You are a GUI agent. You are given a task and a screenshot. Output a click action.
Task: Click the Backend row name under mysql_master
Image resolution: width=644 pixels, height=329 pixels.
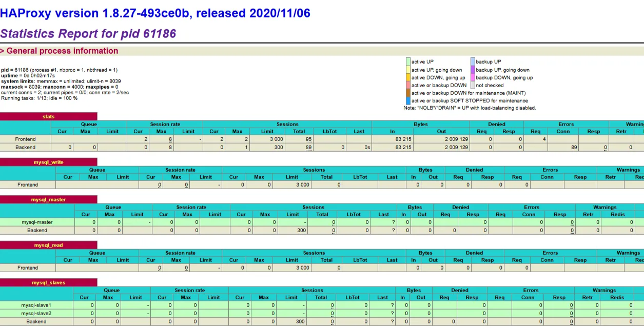pyautogui.click(x=37, y=230)
